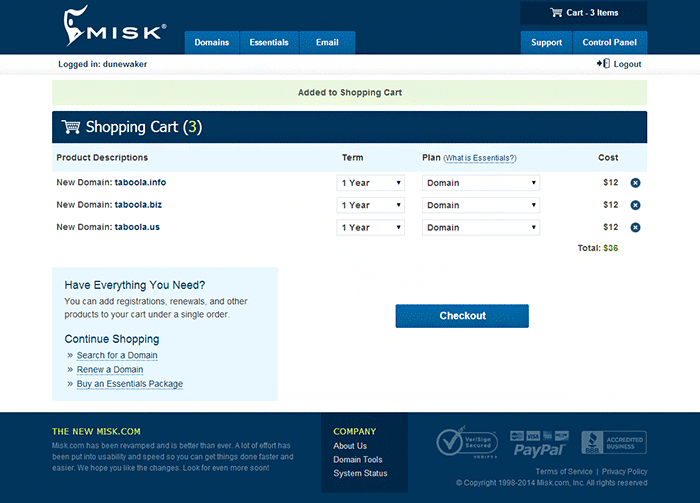Click the Checkout button
Screen dimensions: 700x503
click(462, 316)
